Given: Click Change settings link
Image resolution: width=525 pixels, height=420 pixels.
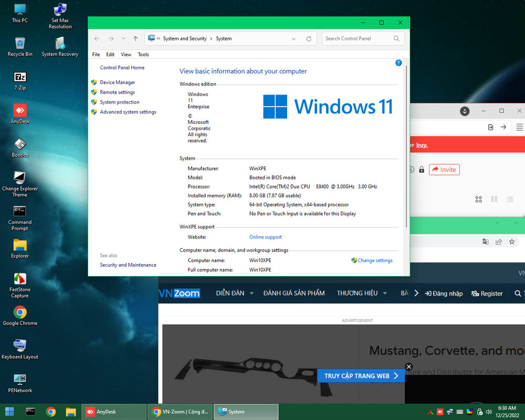Looking at the screenshot, I should click(375, 260).
